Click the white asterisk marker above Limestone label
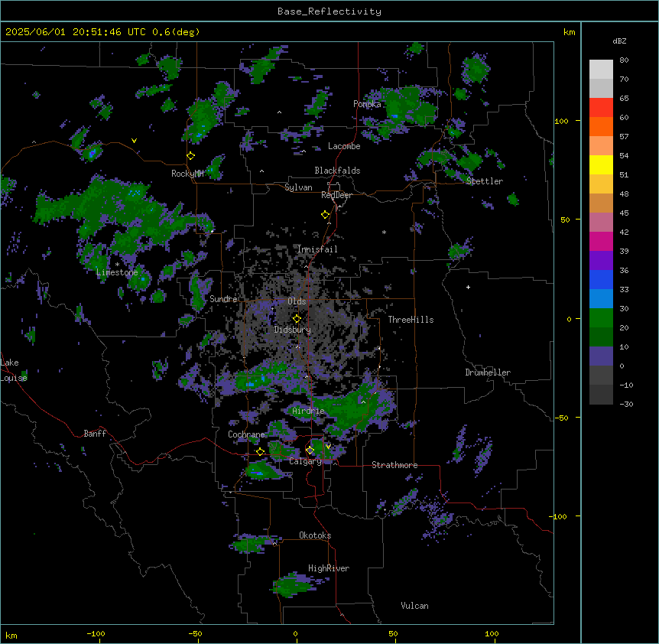The height and width of the screenshot is (644, 659). 117,265
